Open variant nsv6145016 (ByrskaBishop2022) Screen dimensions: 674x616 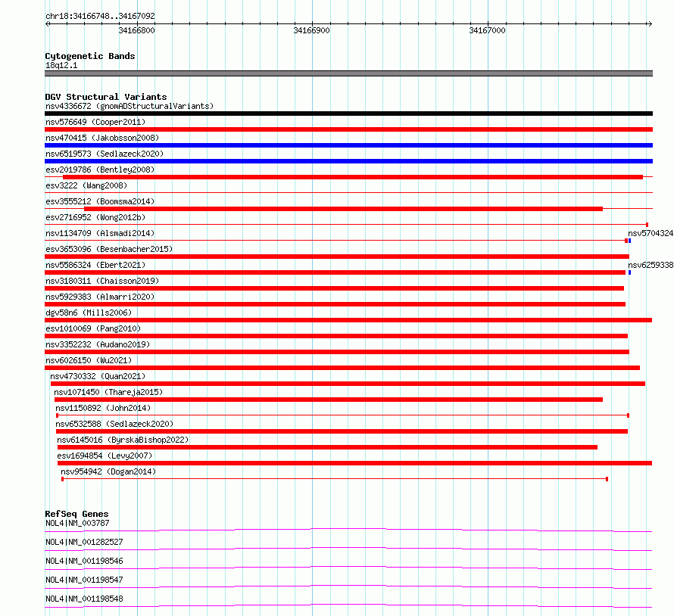tap(123, 440)
